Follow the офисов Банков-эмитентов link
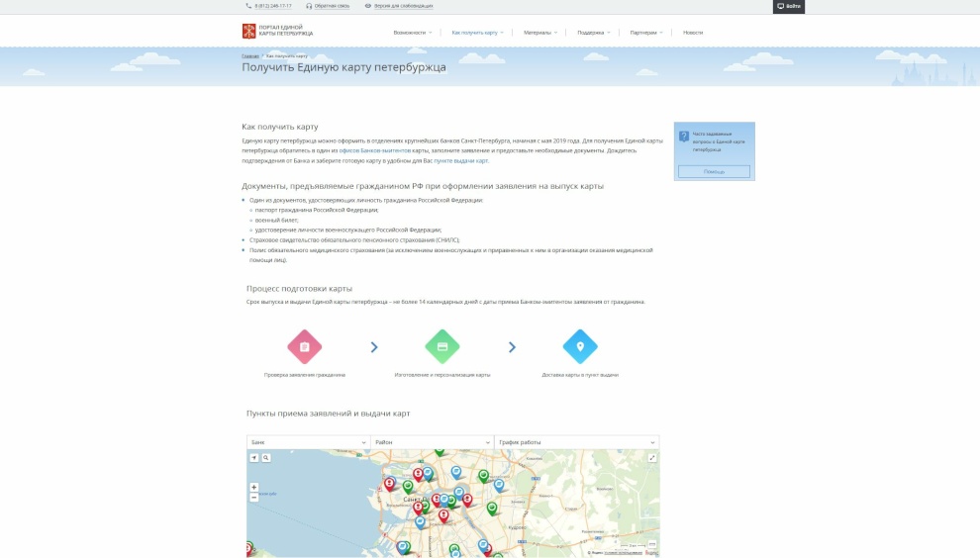Screen dimensions: 980x558 (x=375, y=150)
